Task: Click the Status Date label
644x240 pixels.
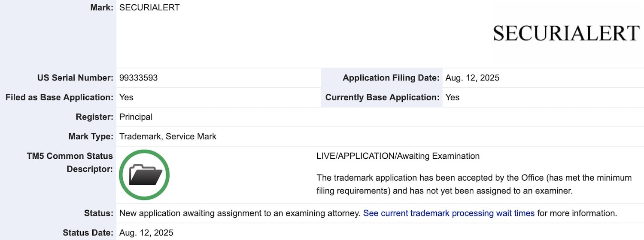Action: (x=88, y=233)
